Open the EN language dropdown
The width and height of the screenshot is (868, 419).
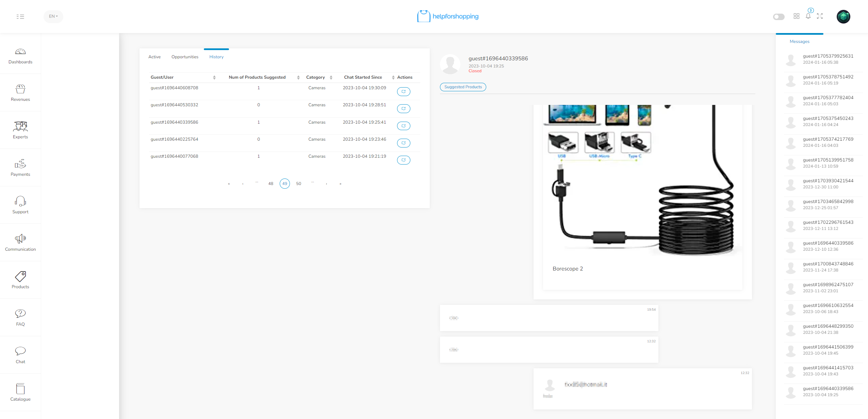tap(53, 16)
